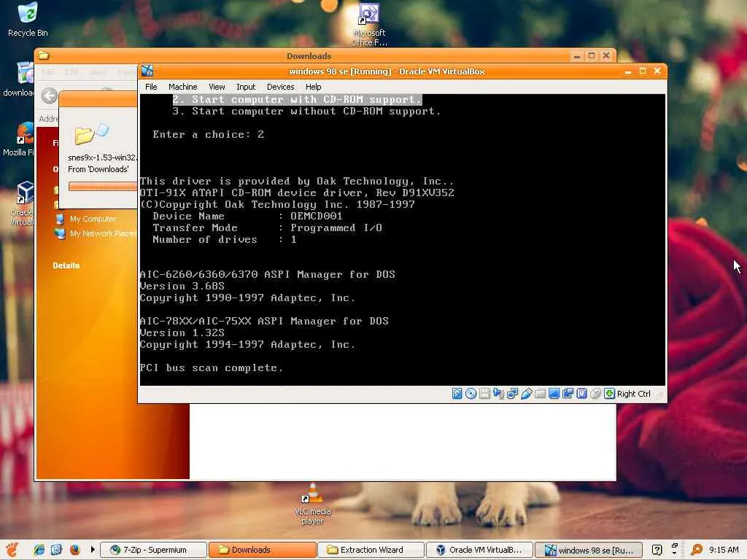
Task: Click highlighted option 'Start computer with CD-ROM support'
Action: pos(298,99)
